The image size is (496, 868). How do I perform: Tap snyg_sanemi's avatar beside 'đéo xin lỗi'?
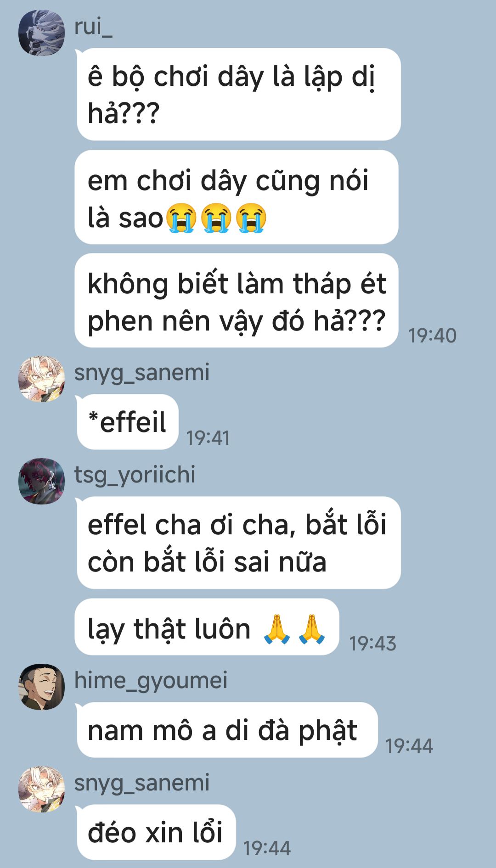pos(41,789)
